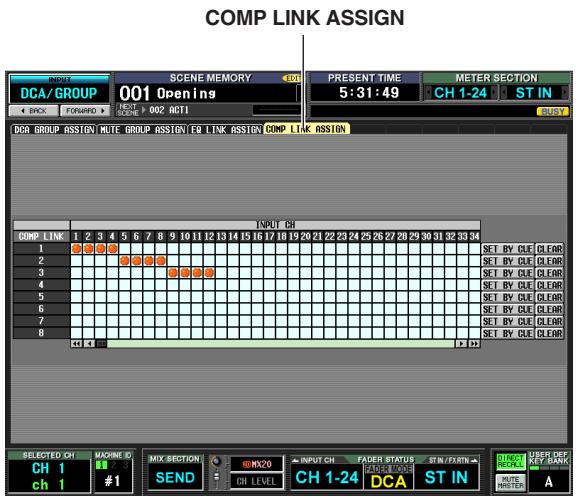Switch to DCA GROUP ASSIGN tab
The height and width of the screenshot is (498, 576).
coord(54,129)
